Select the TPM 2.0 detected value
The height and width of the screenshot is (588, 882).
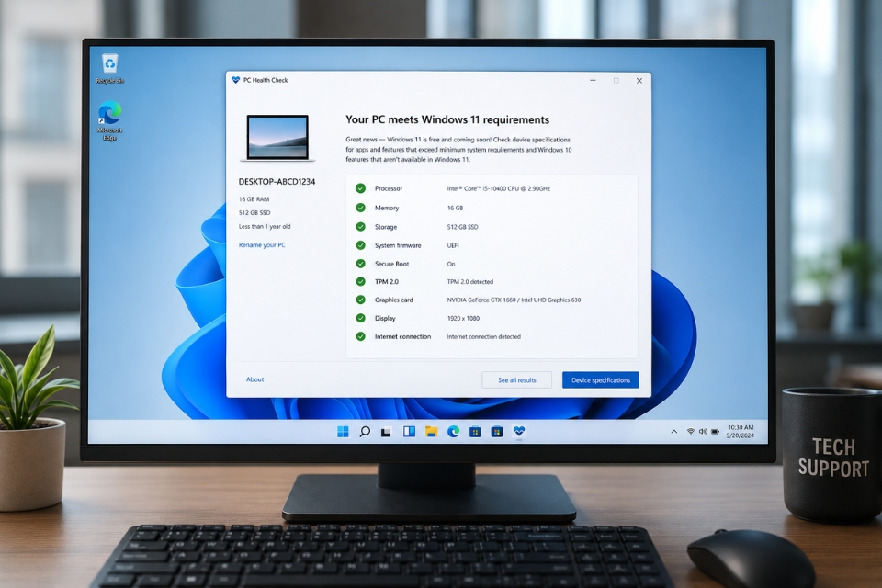click(x=469, y=281)
